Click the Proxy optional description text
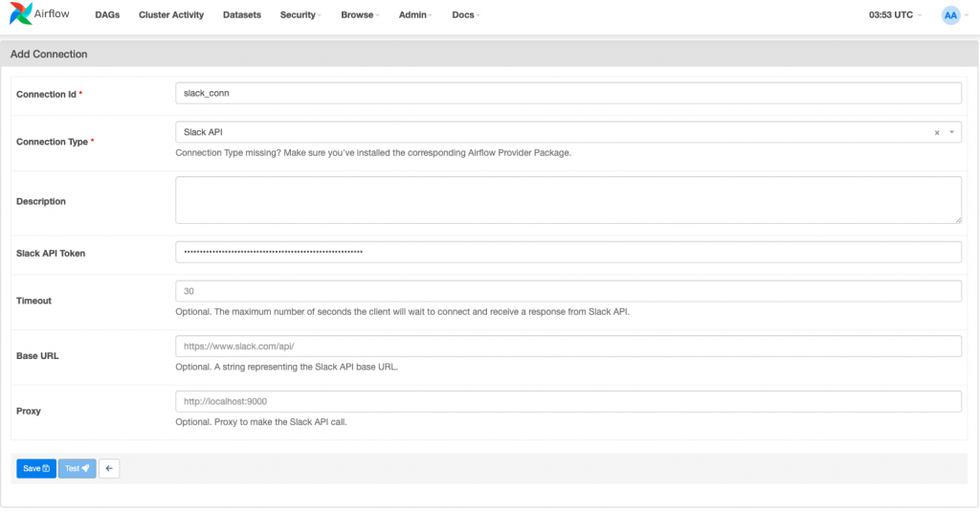The image size is (980, 518). click(x=261, y=421)
